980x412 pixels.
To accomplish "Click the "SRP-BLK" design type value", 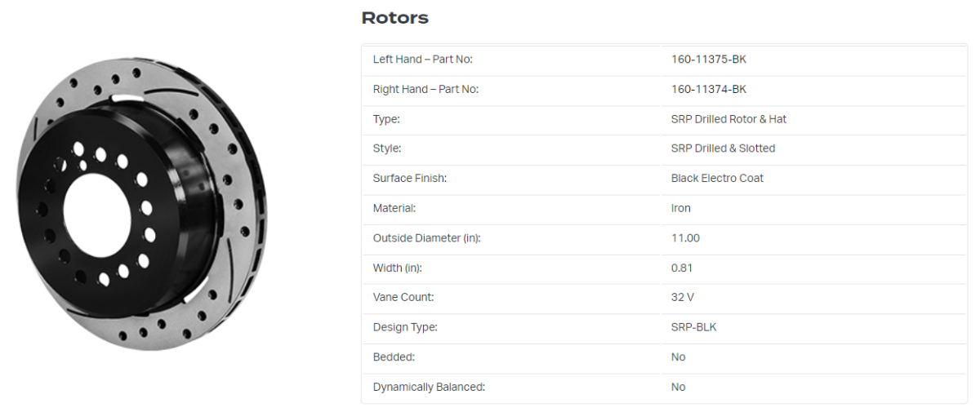I will 693,327.
